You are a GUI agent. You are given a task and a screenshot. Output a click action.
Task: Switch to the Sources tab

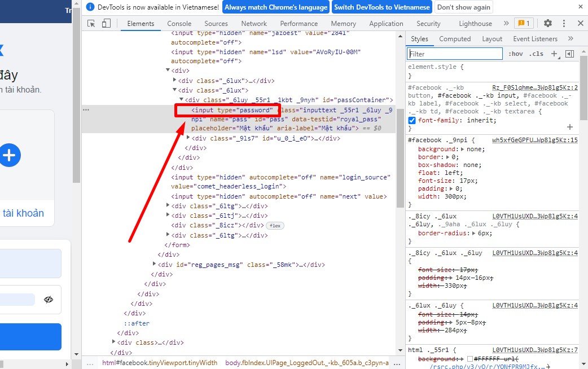coord(216,23)
